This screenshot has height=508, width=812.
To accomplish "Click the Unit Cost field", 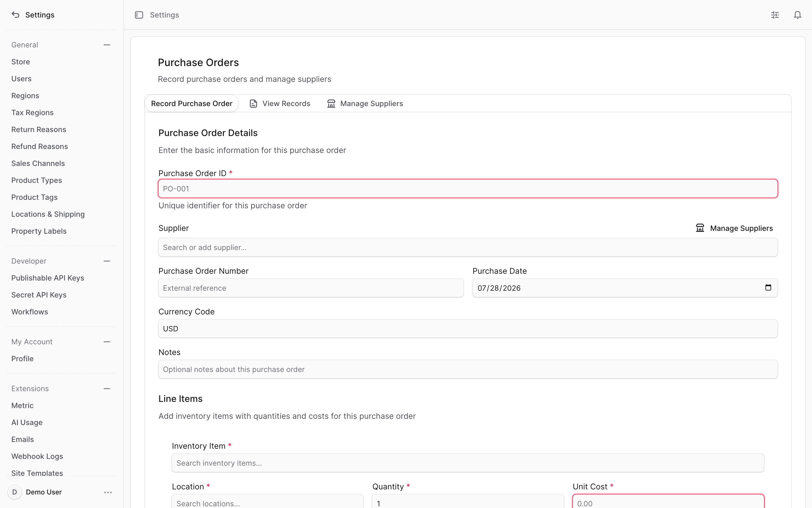I will (x=668, y=501).
